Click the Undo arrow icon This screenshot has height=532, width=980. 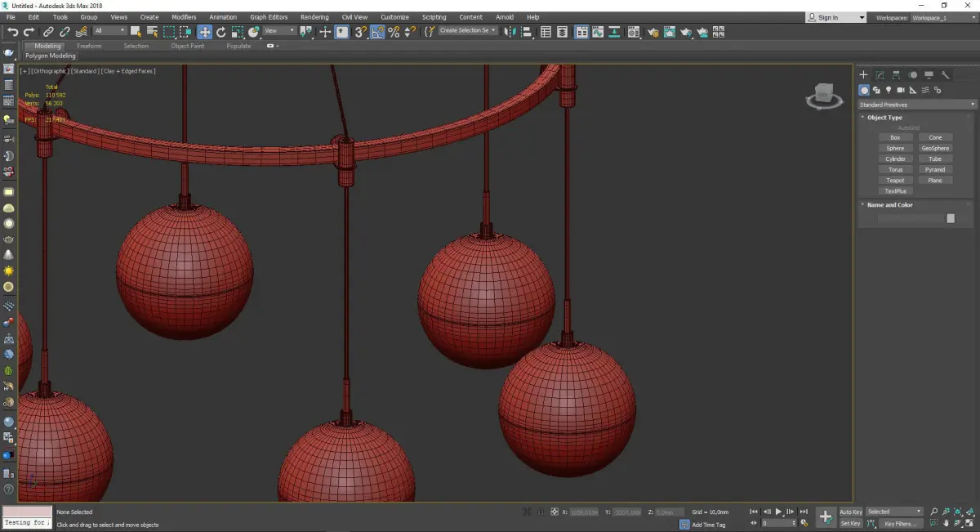(x=12, y=32)
